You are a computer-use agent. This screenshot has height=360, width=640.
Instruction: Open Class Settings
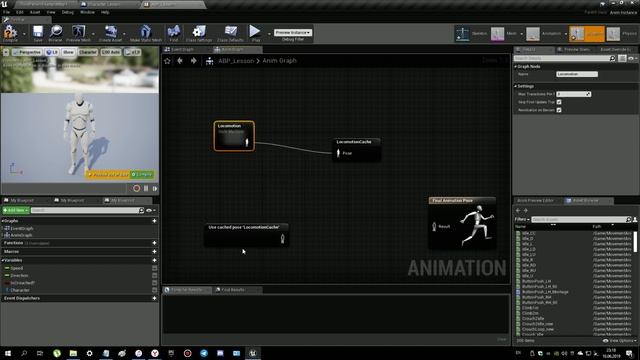[x=199, y=33]
